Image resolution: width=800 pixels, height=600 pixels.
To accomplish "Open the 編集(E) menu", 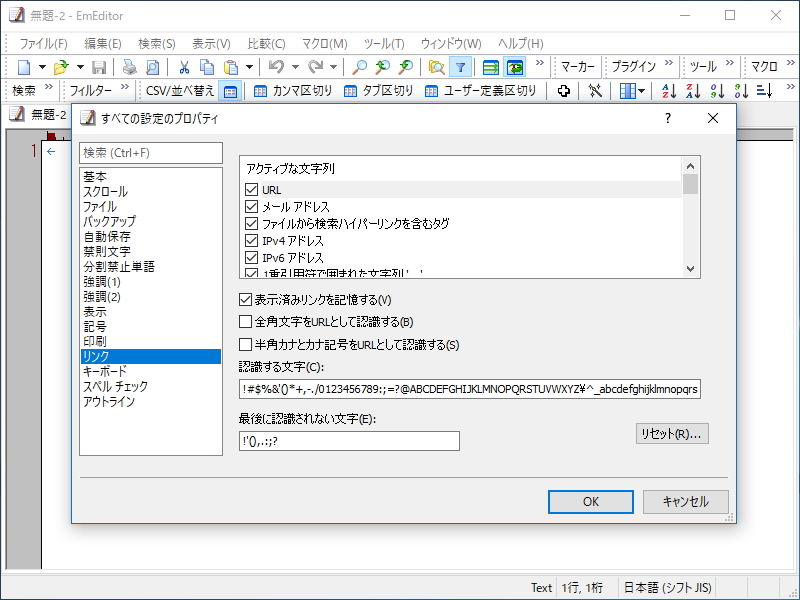I will click(x=103, y=44).
